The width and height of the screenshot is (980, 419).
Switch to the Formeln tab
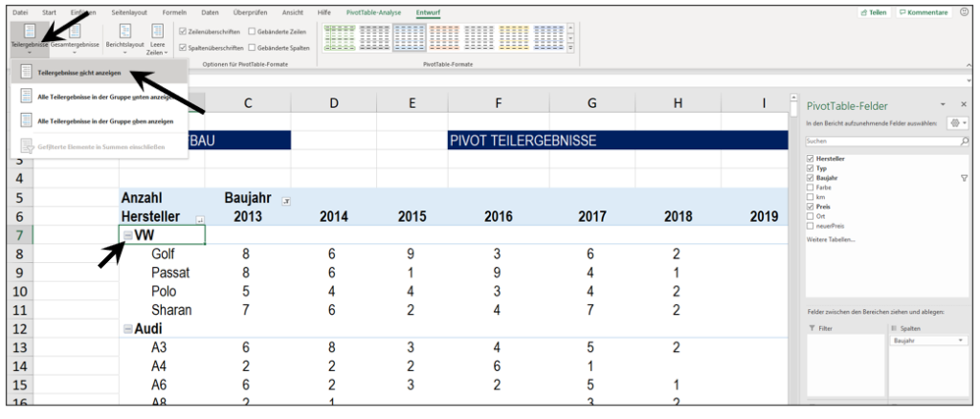174,12
